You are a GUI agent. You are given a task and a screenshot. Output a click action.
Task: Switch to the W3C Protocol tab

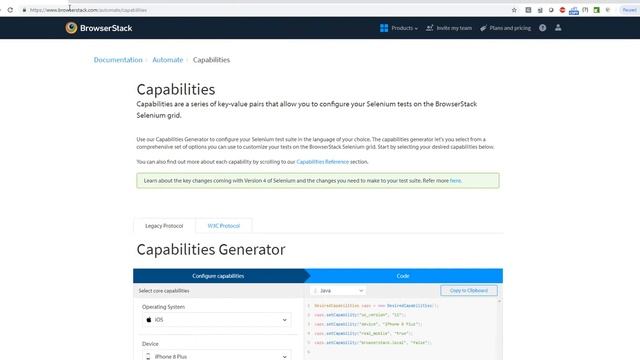[x=224, y=226]
